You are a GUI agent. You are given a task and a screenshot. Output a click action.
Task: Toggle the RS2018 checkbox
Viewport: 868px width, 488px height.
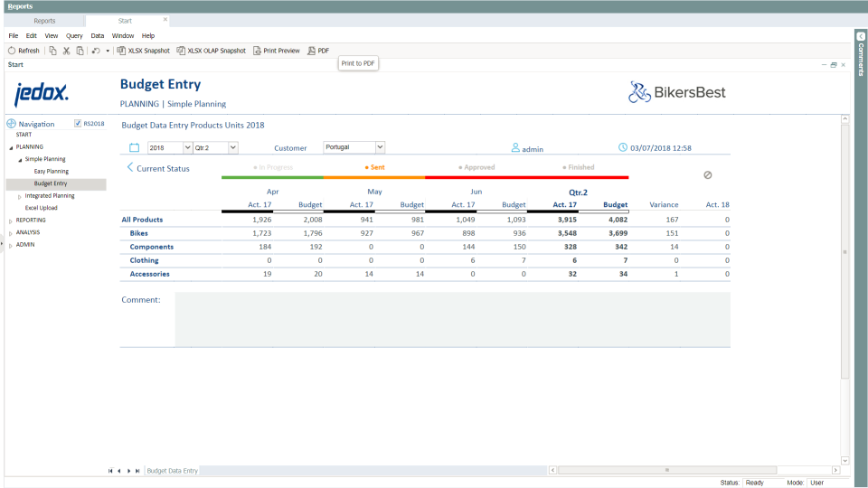[x=78, y=124]
